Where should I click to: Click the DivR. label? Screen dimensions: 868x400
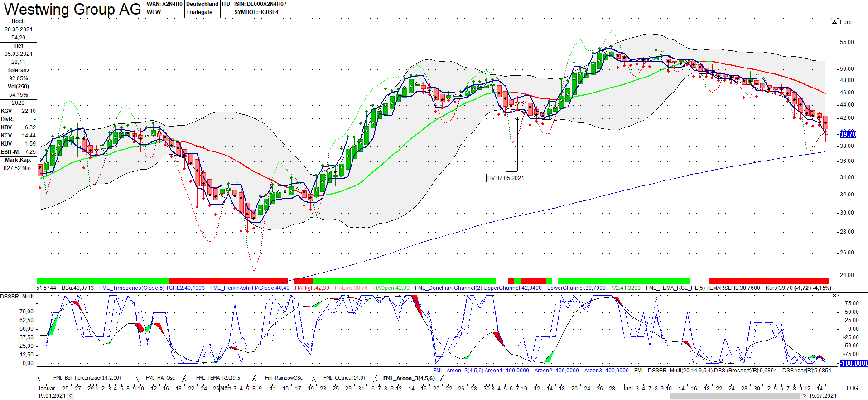[x=7, y=119]
